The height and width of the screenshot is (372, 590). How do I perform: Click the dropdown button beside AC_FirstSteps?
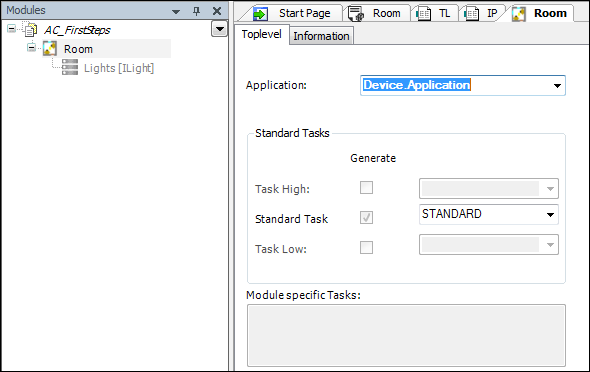click(219, 29)
